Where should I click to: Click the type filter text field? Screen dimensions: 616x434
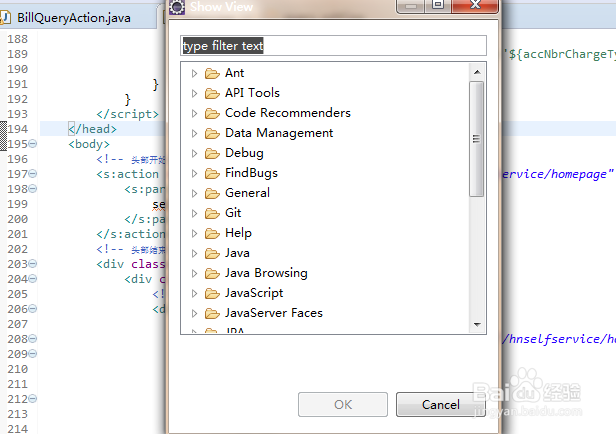pos(333,46)
